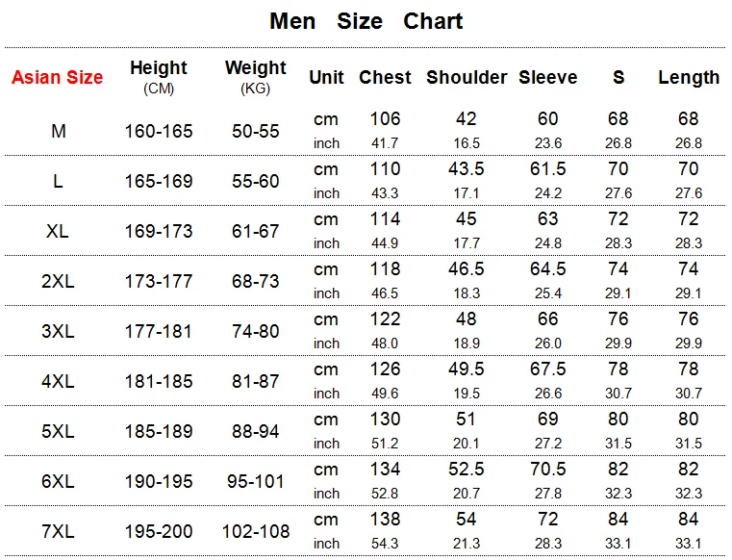The image size is (732, 560).
Task: Select chest value 130 in 5XL row
Action: pos(385,419)
